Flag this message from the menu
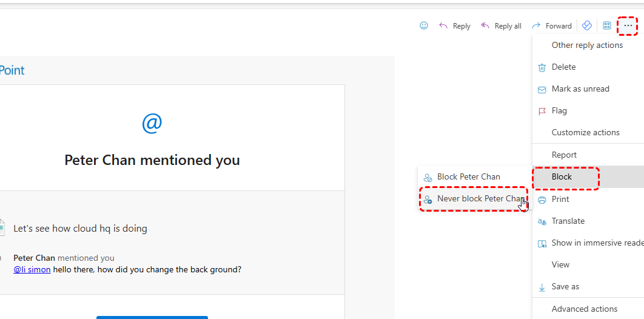This screenshot has height=319, width=644. (559, 110)
